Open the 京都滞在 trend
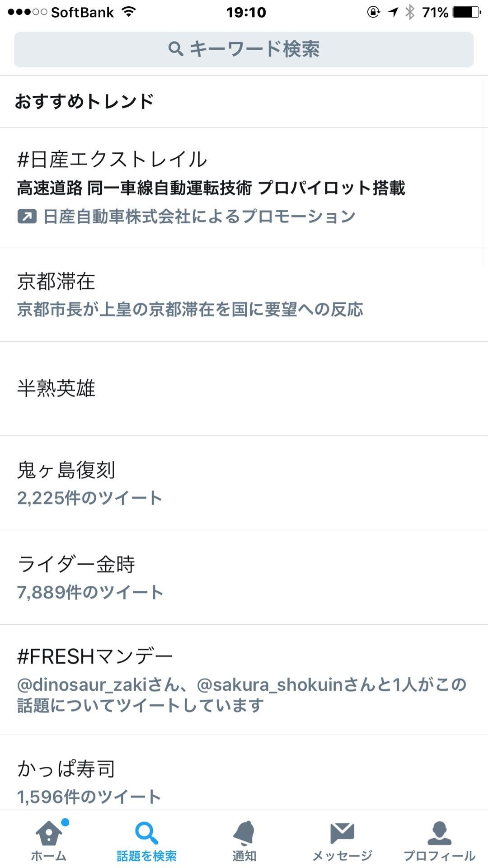This screenshot has width=488, height=868. (244, 294)
